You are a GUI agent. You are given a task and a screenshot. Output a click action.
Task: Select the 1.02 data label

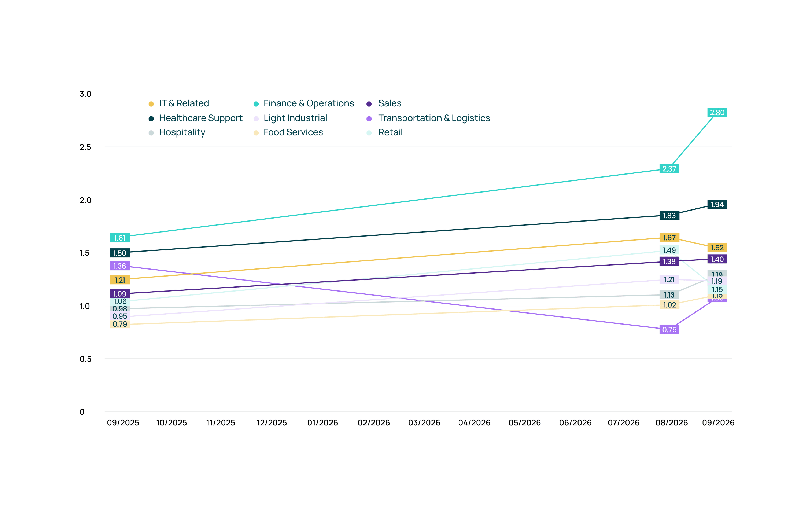coord(669,305)
